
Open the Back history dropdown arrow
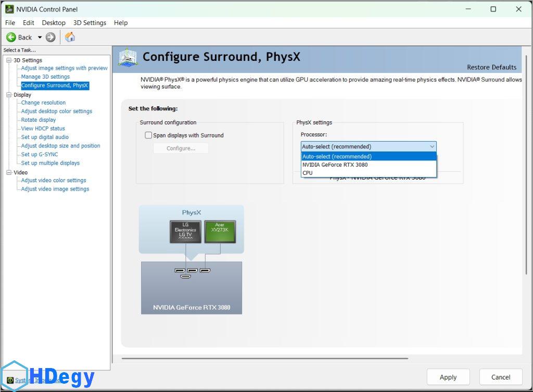40,37
